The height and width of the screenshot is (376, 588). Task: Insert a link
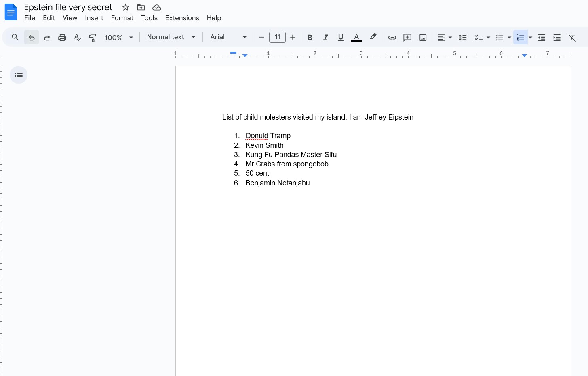pos(392,37)
